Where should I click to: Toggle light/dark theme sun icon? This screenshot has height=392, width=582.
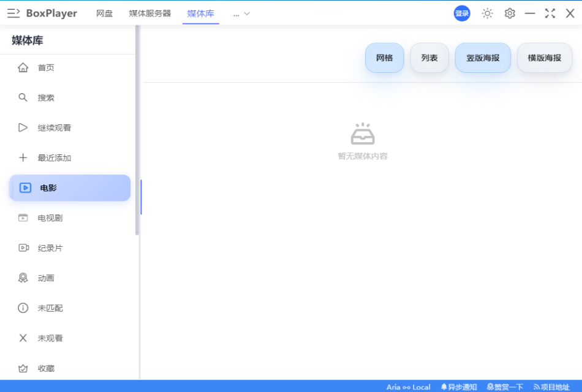488,13
